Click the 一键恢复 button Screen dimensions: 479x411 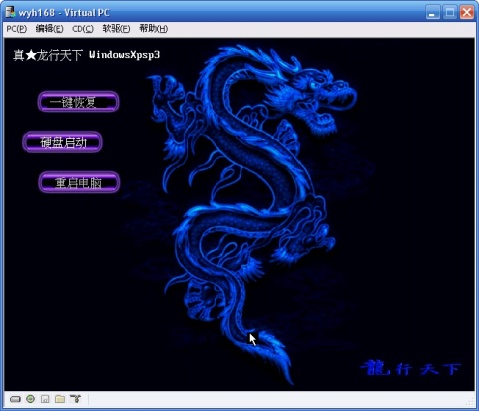click(78, 102)
